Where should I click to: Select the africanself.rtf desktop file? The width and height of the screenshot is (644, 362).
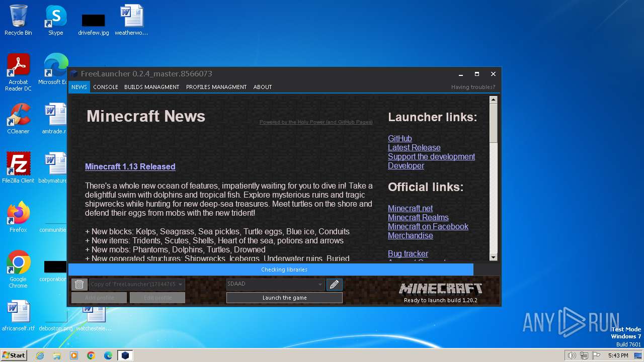(18, 316)
